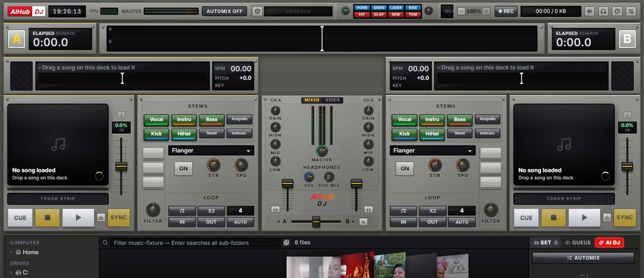The height and width of the screenshot is (278, 644).
Task: Open the QUEUE tab in side panel
Action: [x=578, y=243]
